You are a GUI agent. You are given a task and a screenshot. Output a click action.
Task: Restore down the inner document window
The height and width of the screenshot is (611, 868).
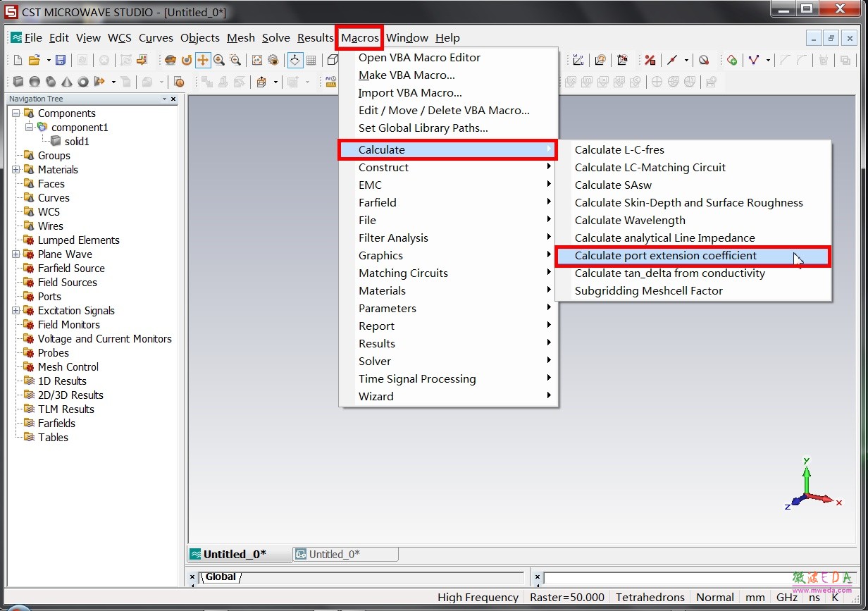coord(831,38)
